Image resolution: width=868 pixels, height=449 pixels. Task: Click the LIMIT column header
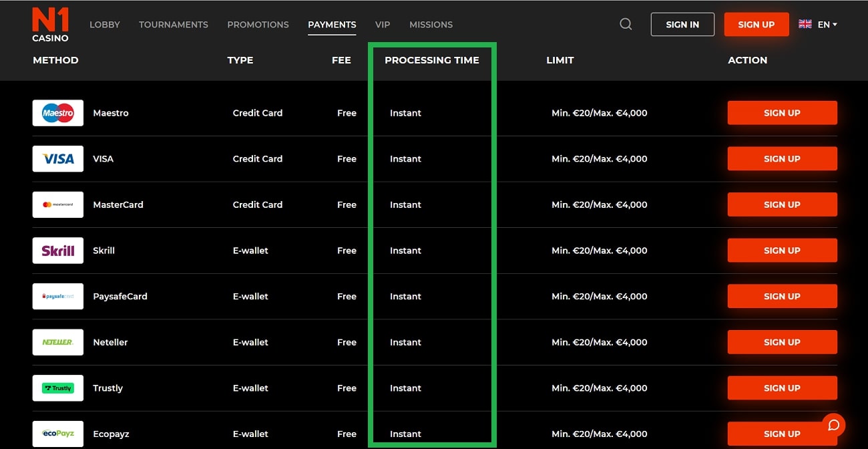pos(560,60)
